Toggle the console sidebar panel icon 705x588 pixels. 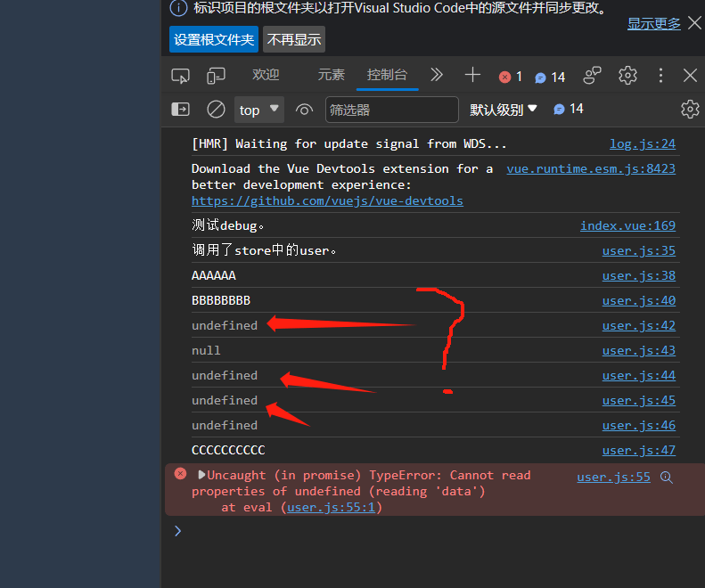[x=180, y=110]
